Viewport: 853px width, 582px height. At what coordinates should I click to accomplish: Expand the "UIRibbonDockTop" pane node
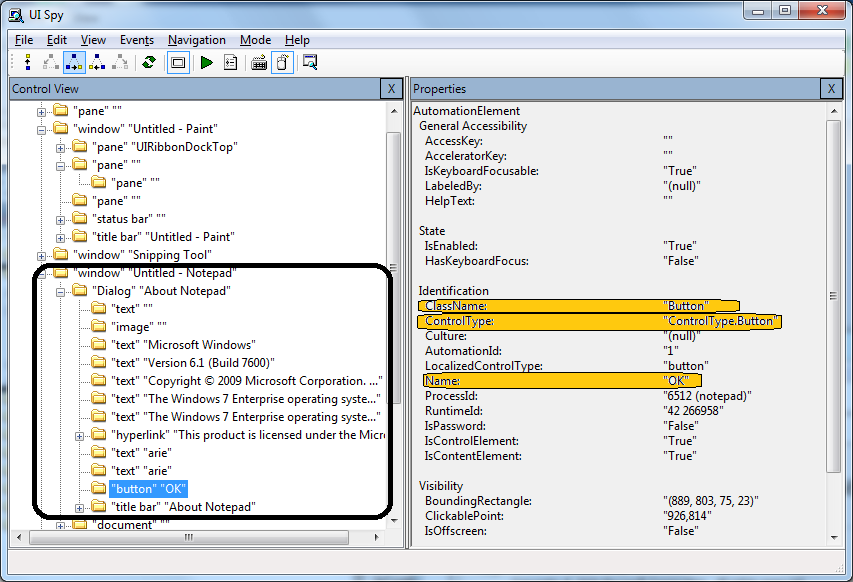click(x=60, y=148)
